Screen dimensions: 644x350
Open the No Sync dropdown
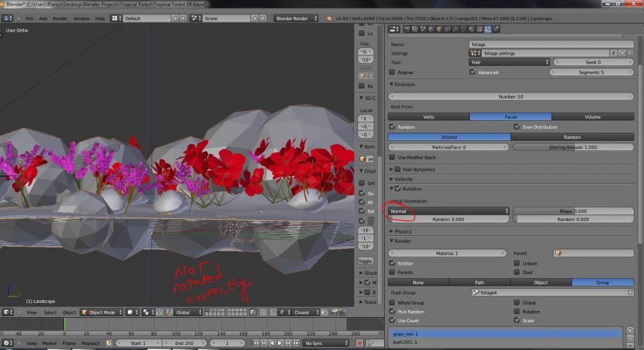pyautogui.click(x=326, y=343)
